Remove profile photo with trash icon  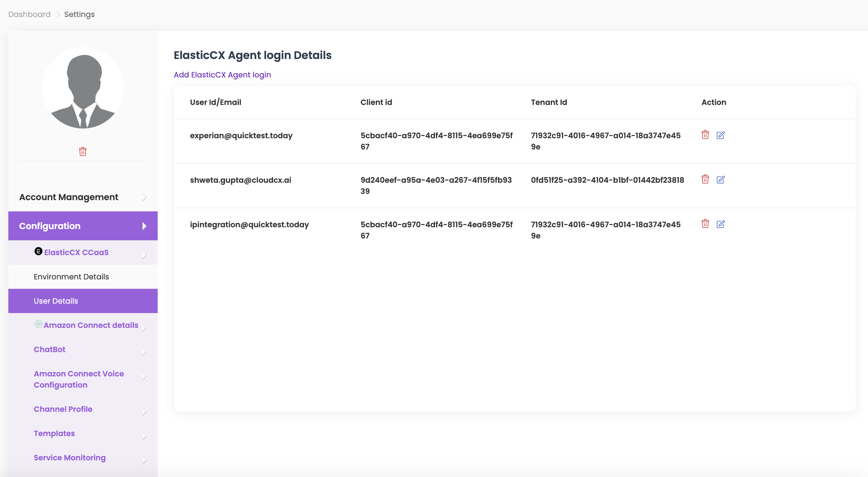(83, 151)
